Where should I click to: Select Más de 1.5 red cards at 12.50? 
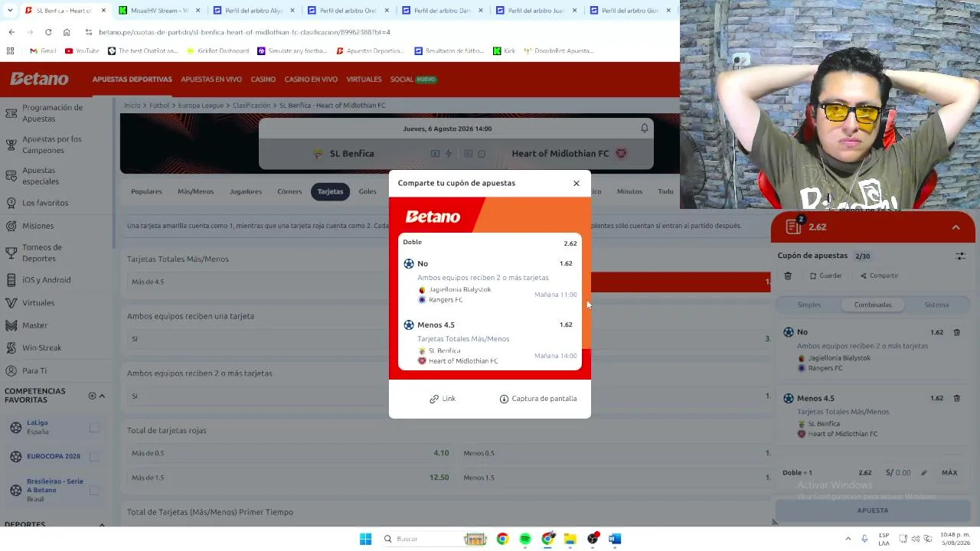click(x=291, y=478)
